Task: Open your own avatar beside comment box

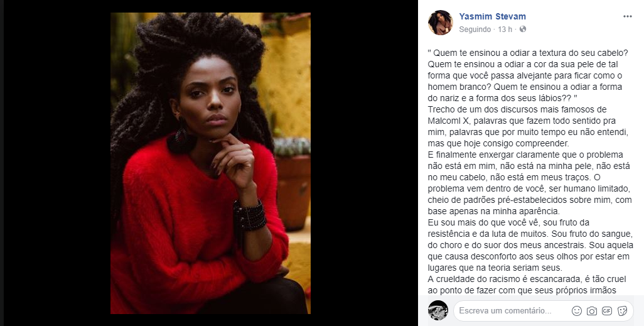Action: (x=438, y=310)
